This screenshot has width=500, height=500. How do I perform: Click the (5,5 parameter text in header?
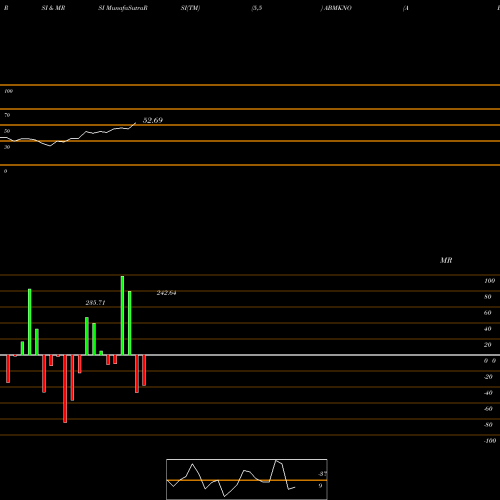[x=257, y=8]
